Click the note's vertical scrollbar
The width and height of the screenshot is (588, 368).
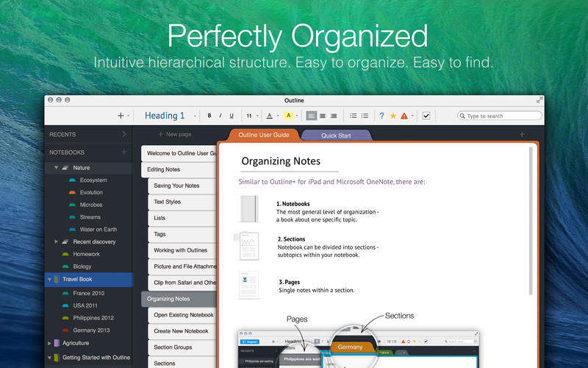pyautogui.click(x=531, y=221)
